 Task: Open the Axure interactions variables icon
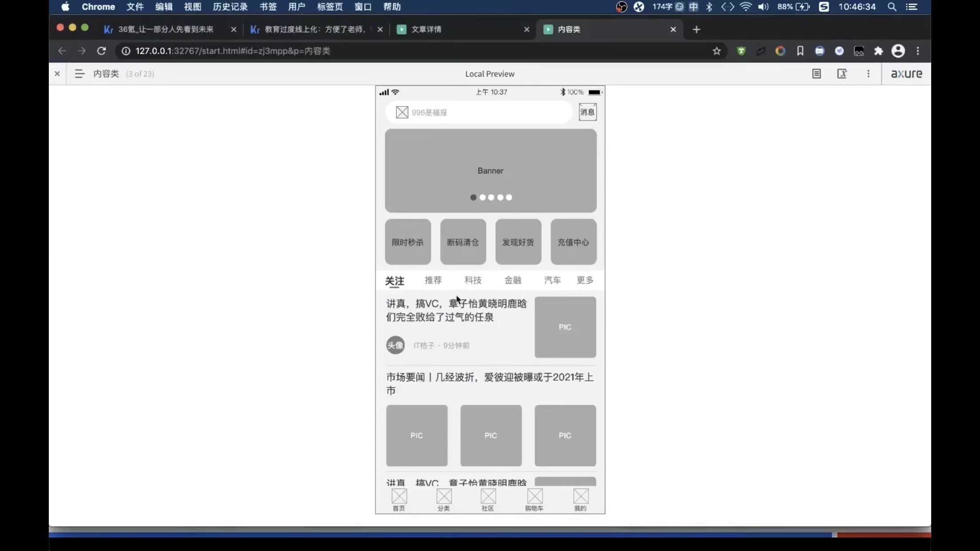tap(842, 74)
